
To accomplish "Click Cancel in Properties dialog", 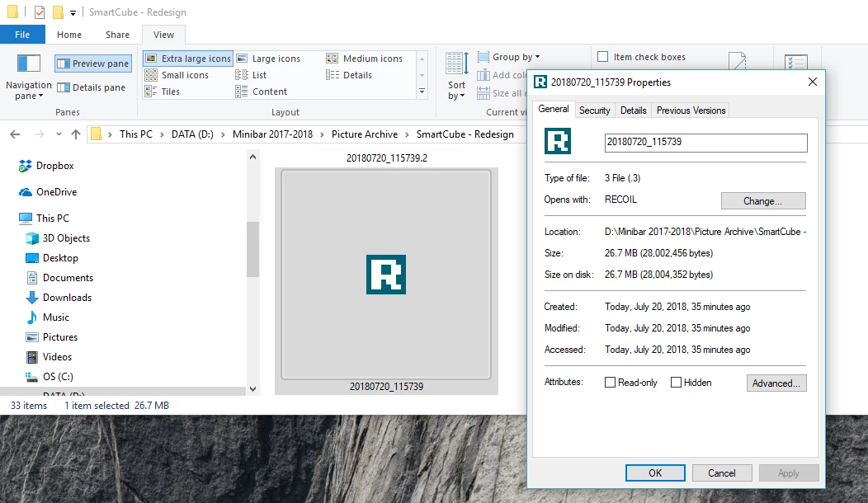I will click(721, 473).
